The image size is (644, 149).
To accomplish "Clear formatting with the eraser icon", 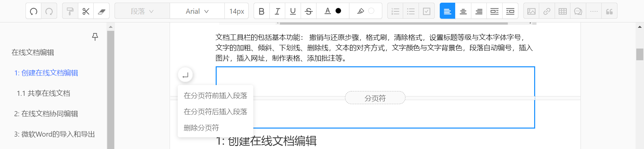I will coord(101,11).
